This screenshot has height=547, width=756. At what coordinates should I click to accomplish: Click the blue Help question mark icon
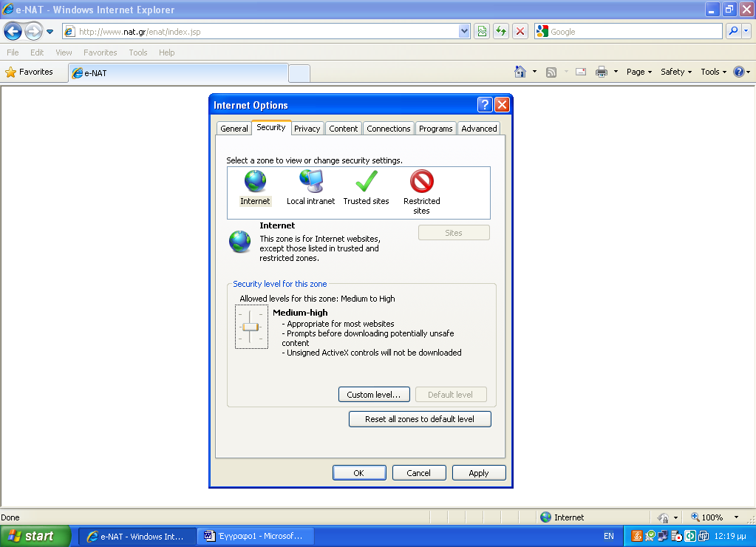(x=739, y=72)
